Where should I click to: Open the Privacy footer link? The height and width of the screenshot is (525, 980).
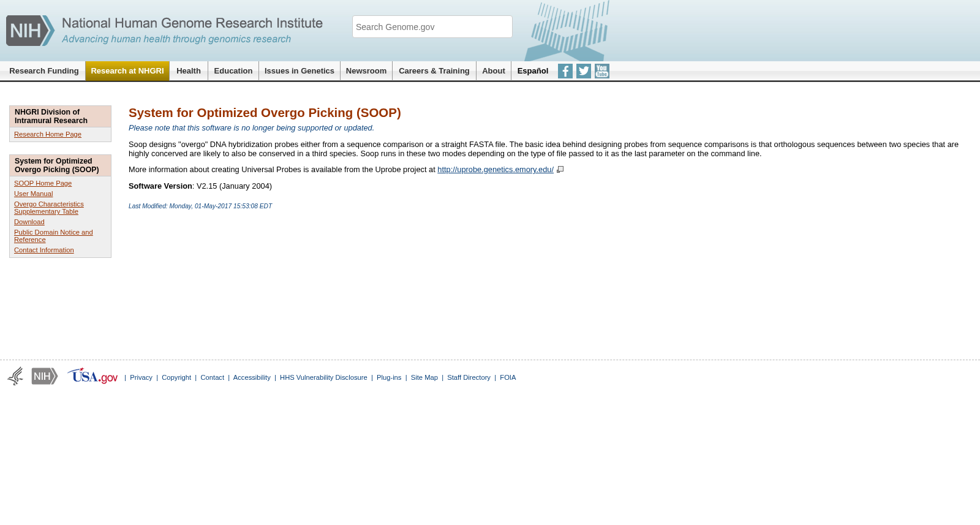(141, 377)
